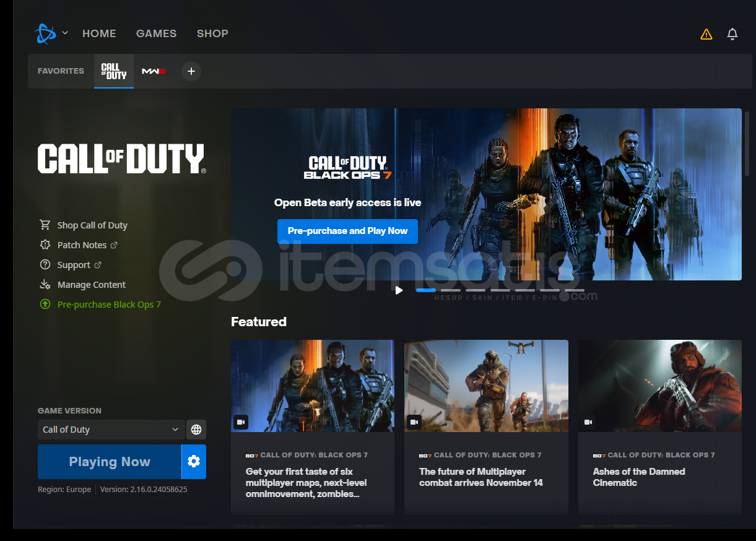
Task: Click the globe region icon
Action: point(196,430)
